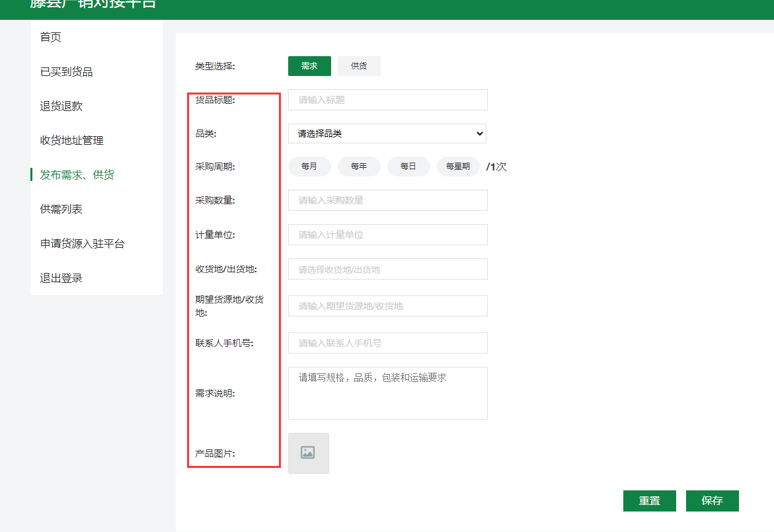774x532 pixels.
Task: Open 供需列表 in sidebar
Action: click(x=61, y=209)
